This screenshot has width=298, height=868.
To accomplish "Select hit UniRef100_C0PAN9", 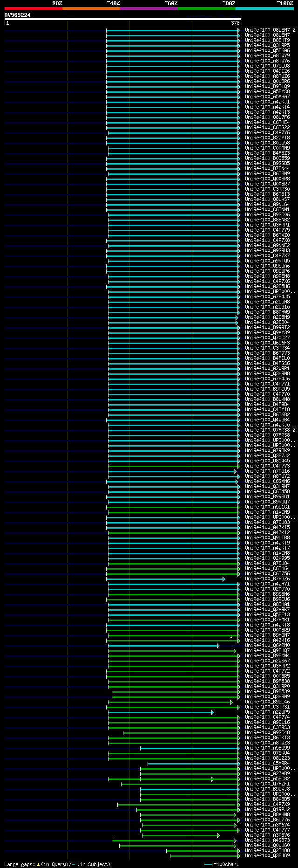I will (267, 148).
